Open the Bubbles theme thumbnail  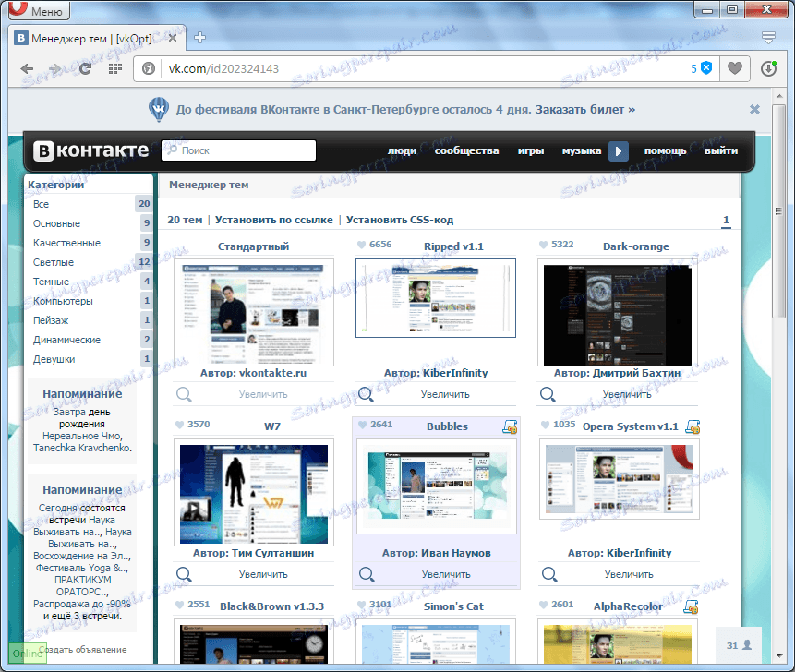pyautogui.click(x=437, y=486)
